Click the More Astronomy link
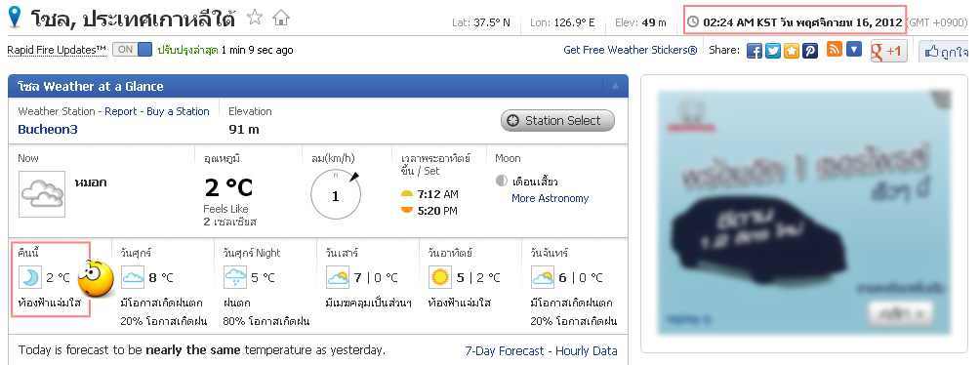Screen dimensions: 980x365 550,198
